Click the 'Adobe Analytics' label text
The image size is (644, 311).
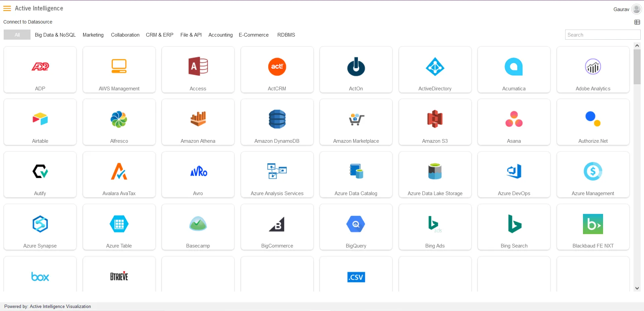(x=593, y=89)
